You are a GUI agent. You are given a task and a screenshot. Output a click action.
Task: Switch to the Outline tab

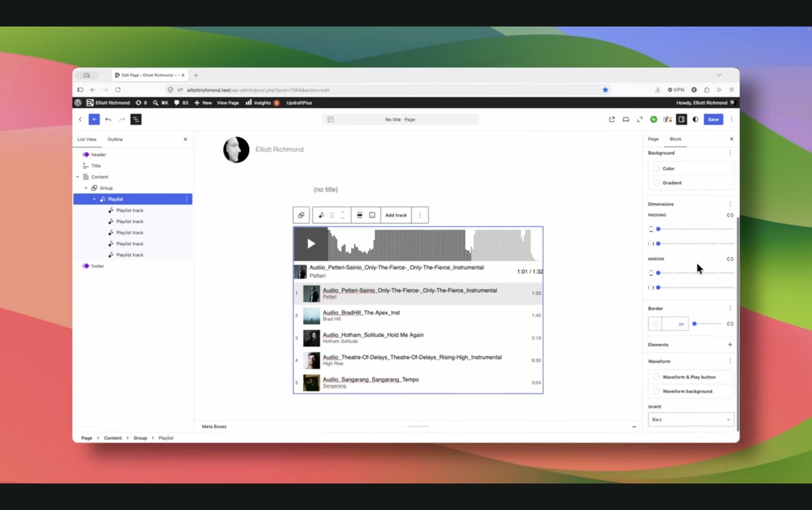(115, 139)
